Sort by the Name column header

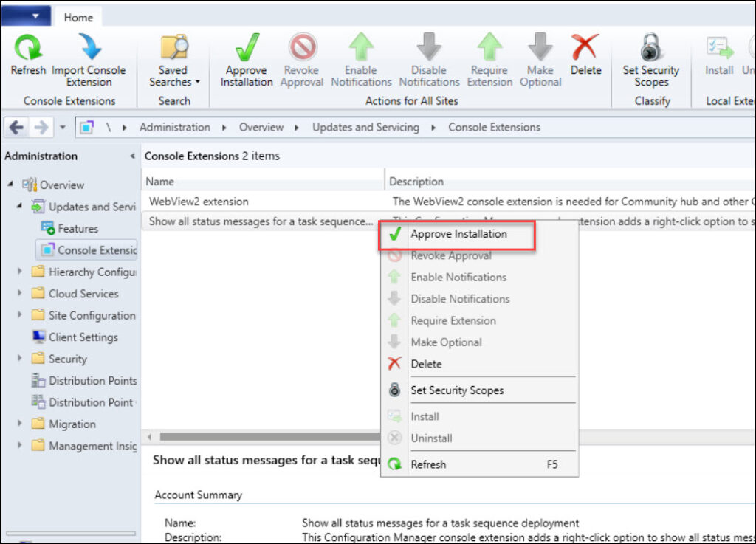(263, 182)
